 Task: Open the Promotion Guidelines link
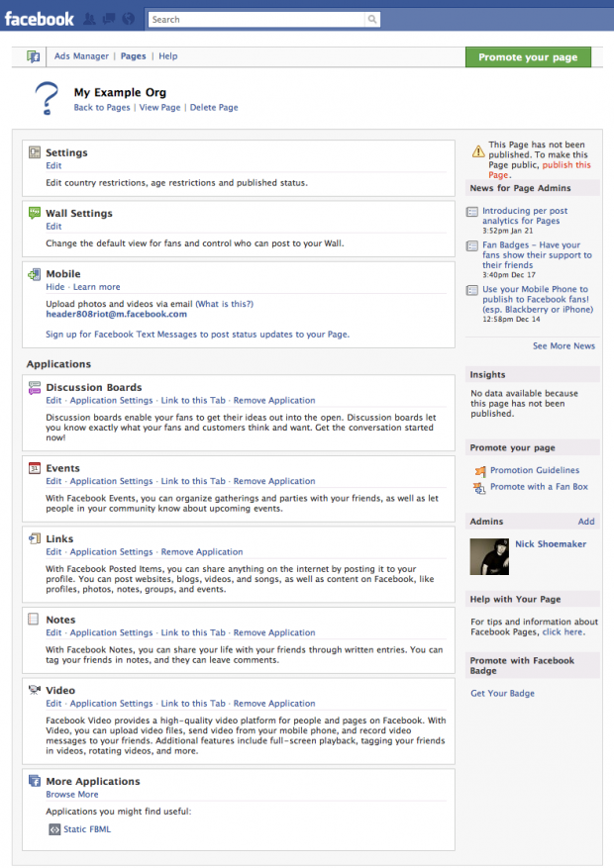(535, 470)
